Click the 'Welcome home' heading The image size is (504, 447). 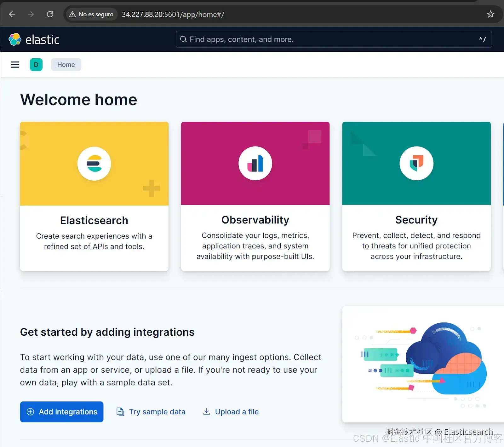(x=79, y=100)
